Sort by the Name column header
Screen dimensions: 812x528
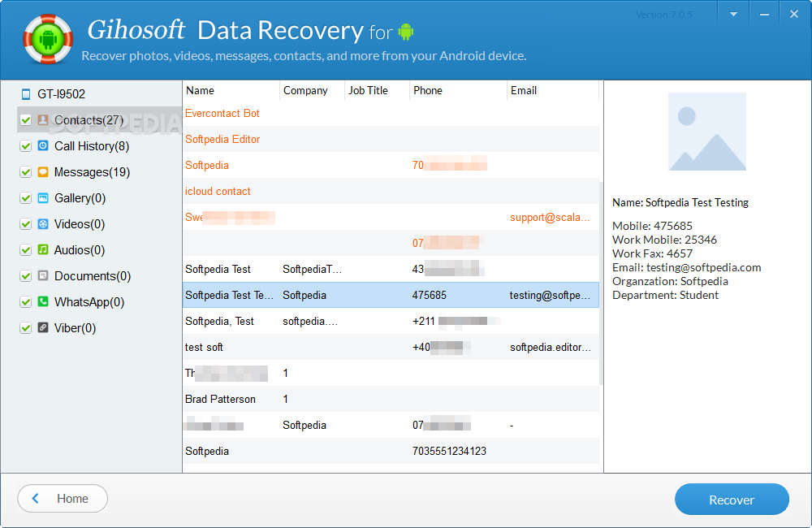coord(231,90)
